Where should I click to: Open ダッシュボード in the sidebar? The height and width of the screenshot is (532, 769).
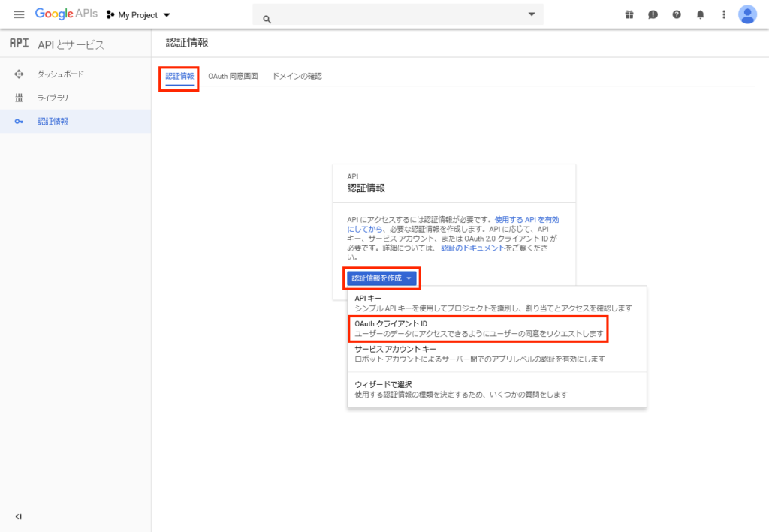(x=60, y=74)
